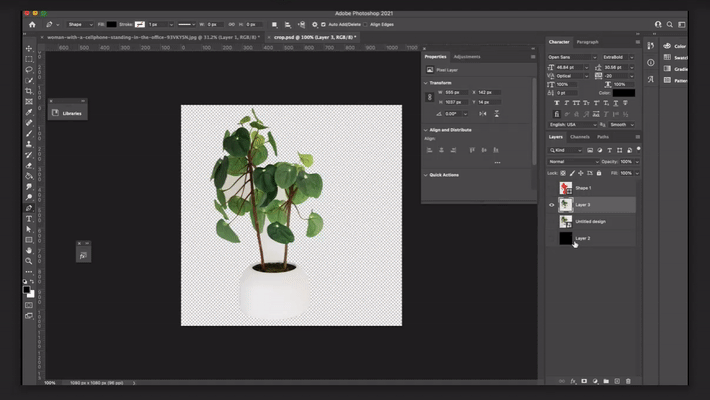Select the Zoom tool

[29, 261]
